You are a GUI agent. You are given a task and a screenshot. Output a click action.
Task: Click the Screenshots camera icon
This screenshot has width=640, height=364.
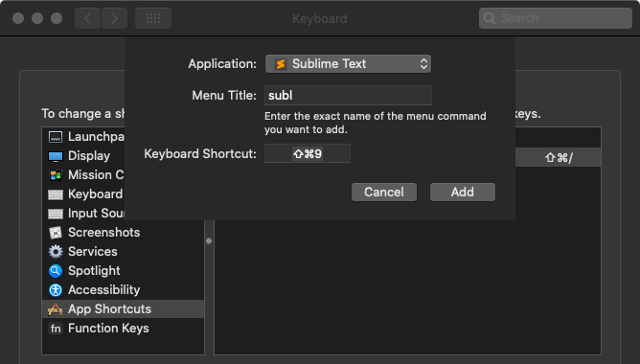(56, 233)
